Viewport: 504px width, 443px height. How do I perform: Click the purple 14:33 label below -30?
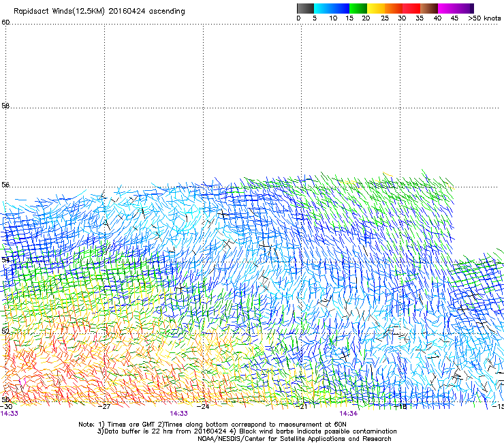tap(10, 414)
